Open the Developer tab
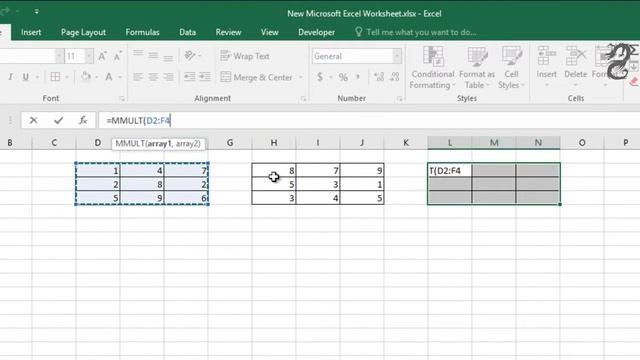 tap(316, 32)
